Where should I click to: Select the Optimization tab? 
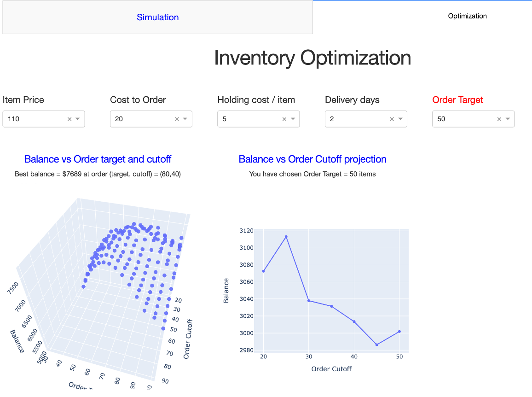tap(467, 16)
